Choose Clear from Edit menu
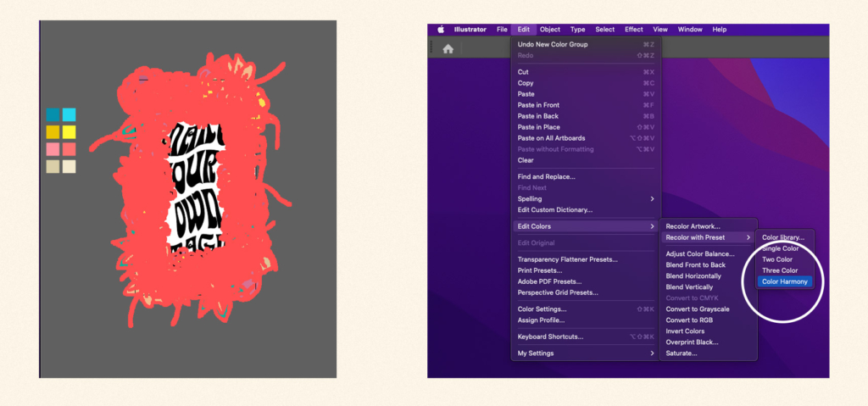The image size is (868, 406). 587,161
